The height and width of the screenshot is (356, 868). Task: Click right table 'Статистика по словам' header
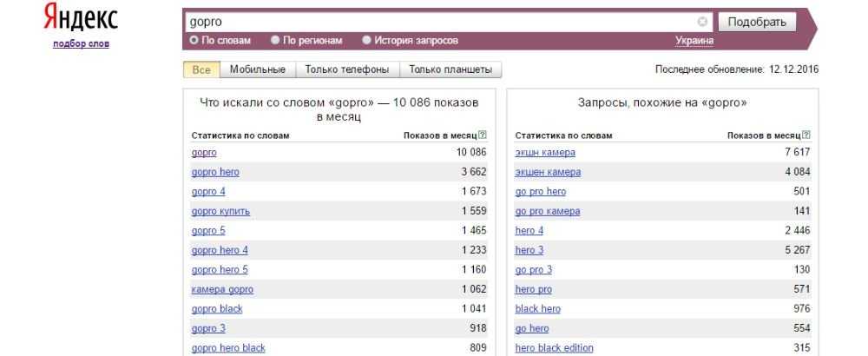pyautogui.click(x=563, y=135)
